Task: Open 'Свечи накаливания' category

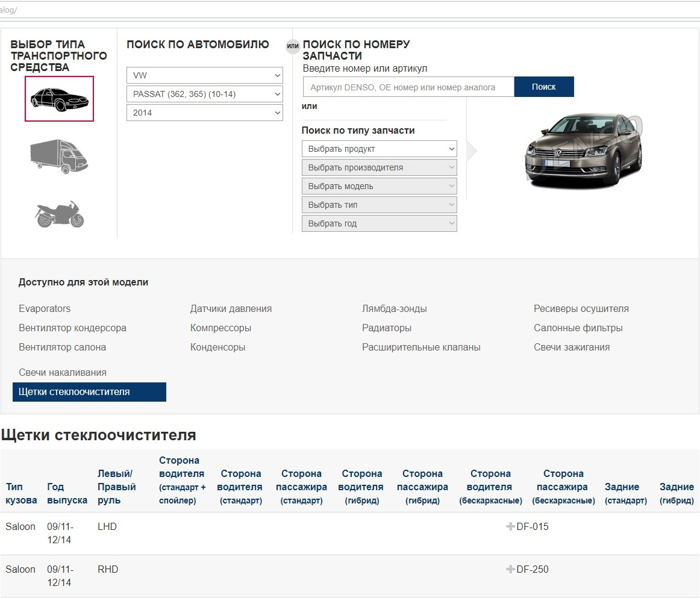Action: (x=63, y=373)
